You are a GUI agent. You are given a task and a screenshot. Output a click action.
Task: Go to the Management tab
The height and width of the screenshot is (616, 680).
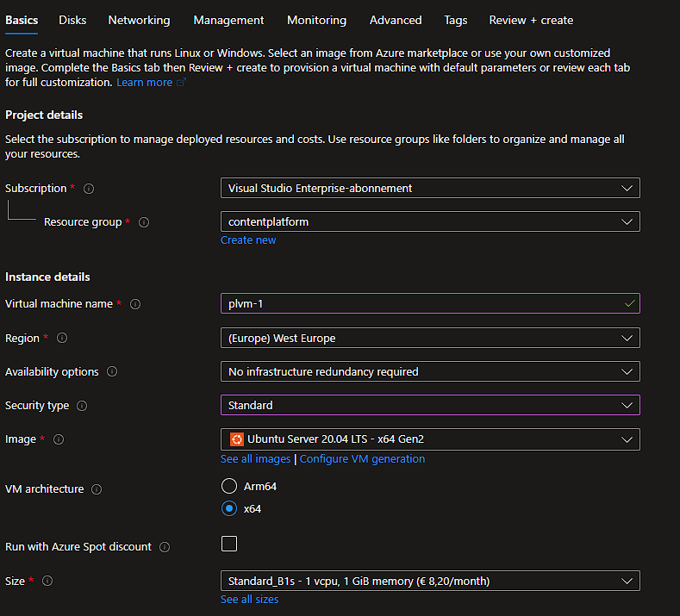pyautogui.click(x=228, y=21)
